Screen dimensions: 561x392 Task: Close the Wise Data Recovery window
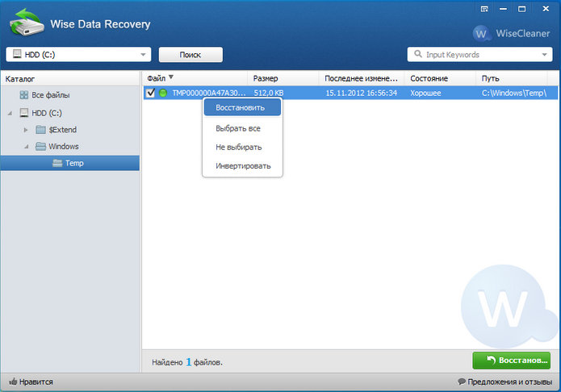pos(546,9)
